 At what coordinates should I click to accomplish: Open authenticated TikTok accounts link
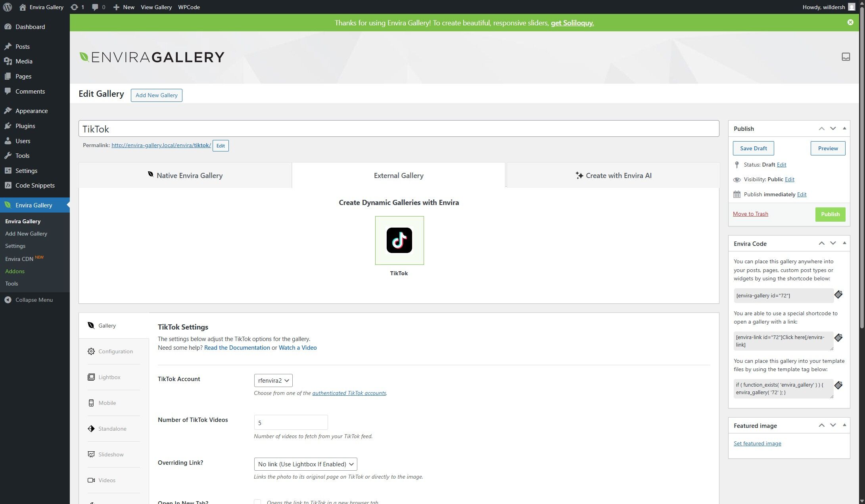click(349, 393)
